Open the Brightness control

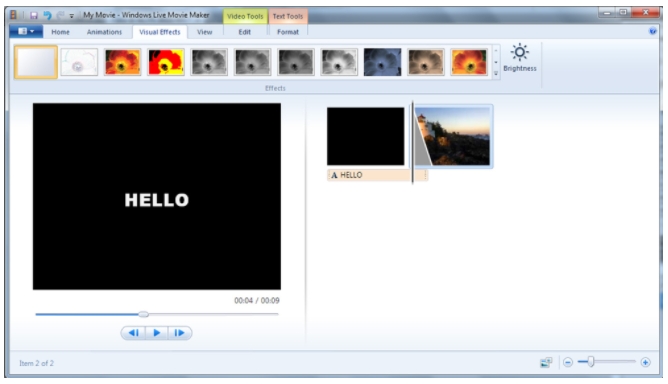pyautogui.click(x=520, y=58)
